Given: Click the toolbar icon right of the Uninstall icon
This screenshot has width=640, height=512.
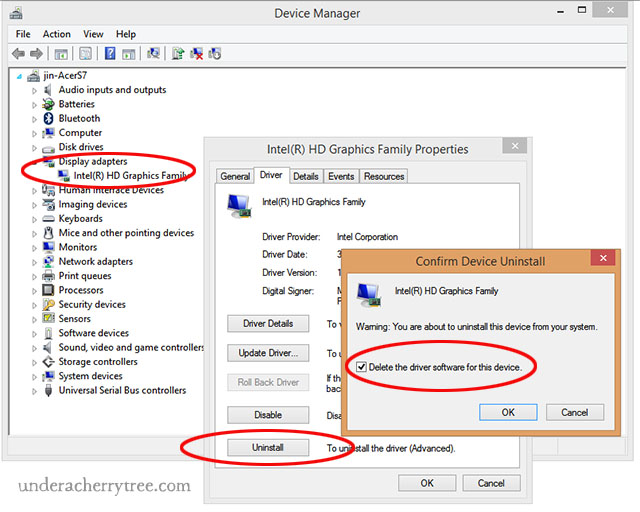Looking at the screenshot, I should (215, 53).
